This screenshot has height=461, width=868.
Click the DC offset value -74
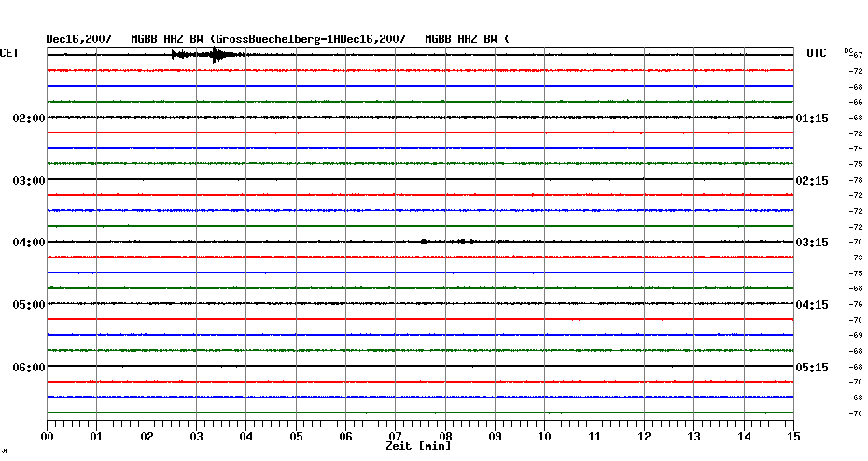click(856, 149)
